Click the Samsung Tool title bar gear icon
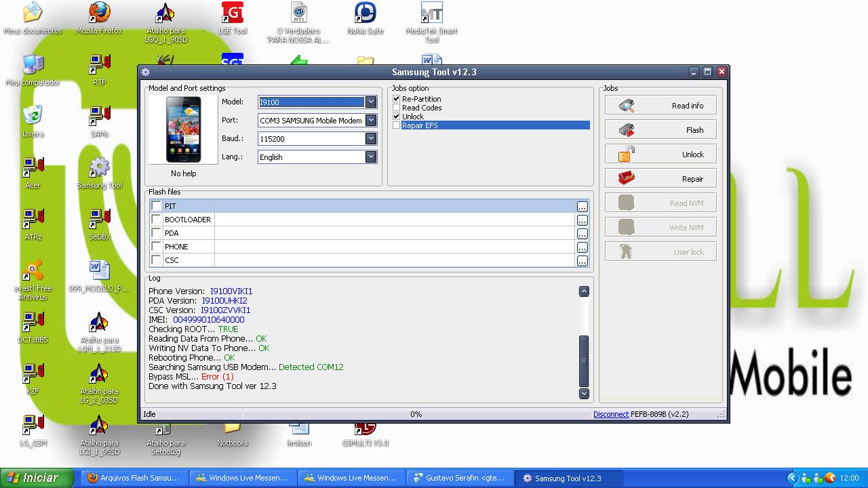Image resolution: width=868 pixels, height=488 pixels. (x=145, y=72)
